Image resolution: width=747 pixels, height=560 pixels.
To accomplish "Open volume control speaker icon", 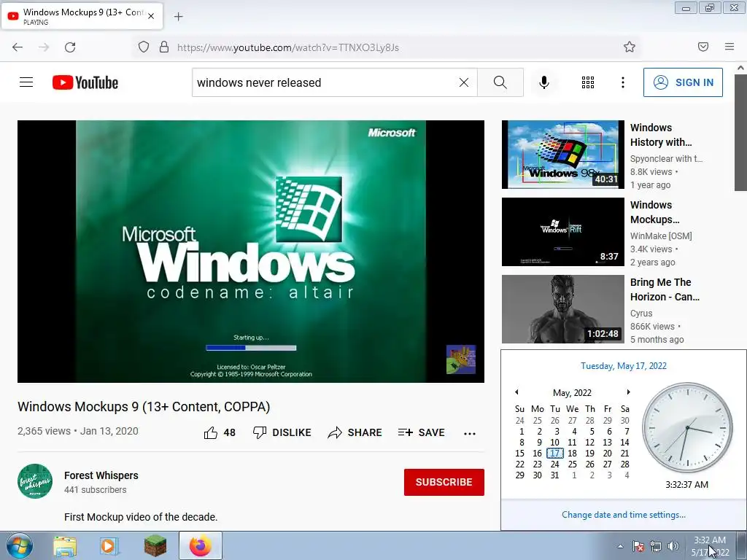I will [x=673, y=546].
